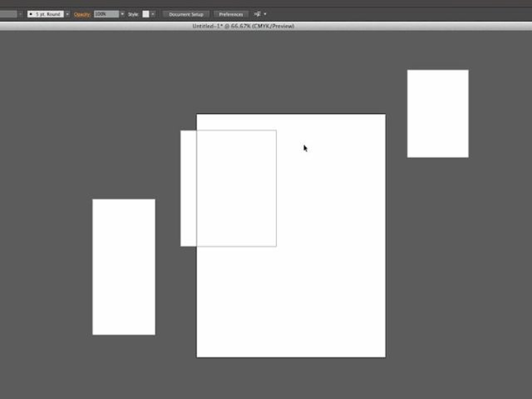The width and height of the screenshot is (532, 399).
Task: Click the Untitled-1 document title tab
Action: tap(243, 26)
